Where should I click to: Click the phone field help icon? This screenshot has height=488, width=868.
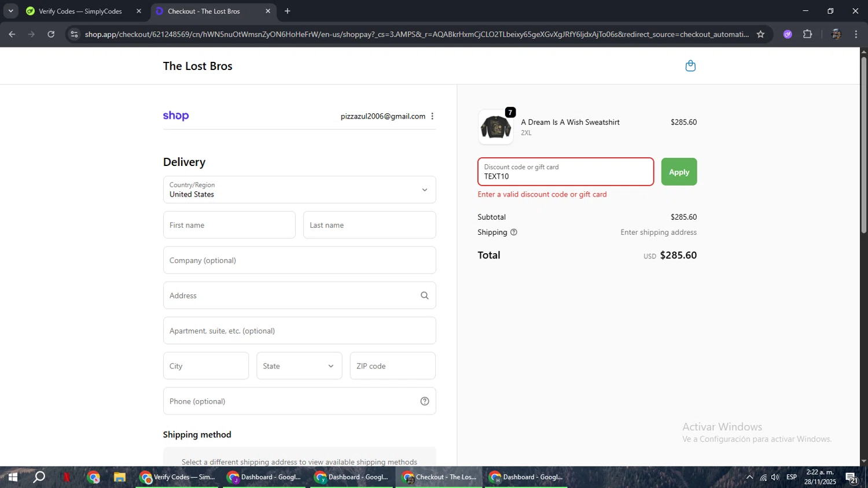point(425,401)
